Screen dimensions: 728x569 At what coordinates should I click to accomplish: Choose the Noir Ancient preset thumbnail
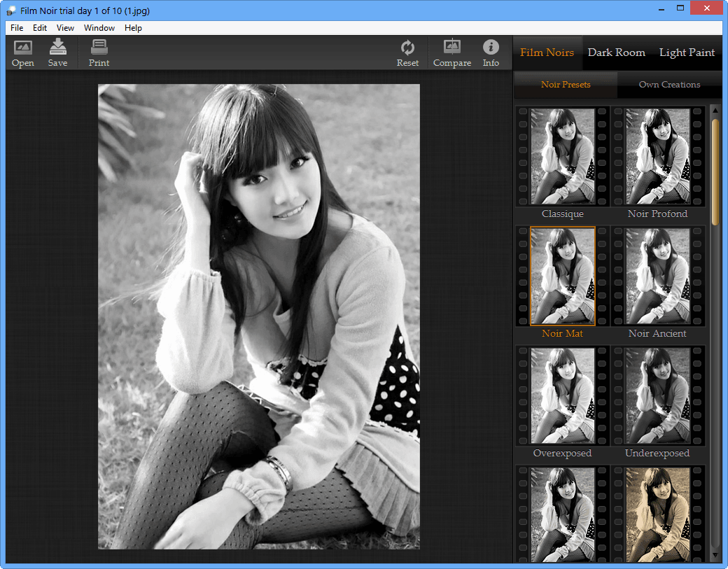point(657,276)
